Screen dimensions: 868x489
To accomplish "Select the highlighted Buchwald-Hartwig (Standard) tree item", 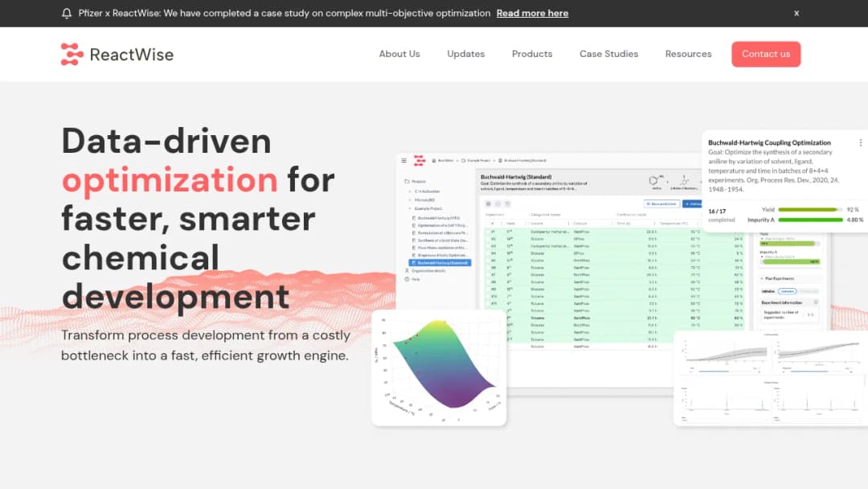I will coord(440,262).
